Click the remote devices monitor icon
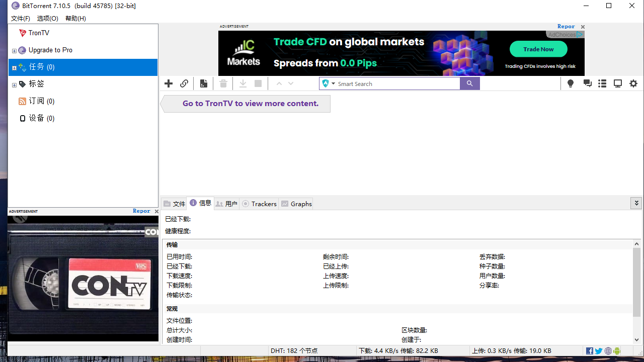 [617, 83]
